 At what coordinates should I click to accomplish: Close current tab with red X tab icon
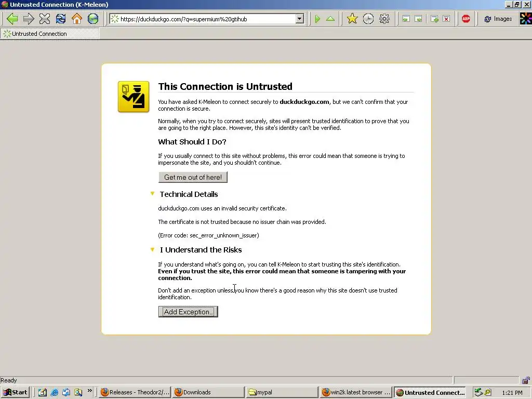446,19
